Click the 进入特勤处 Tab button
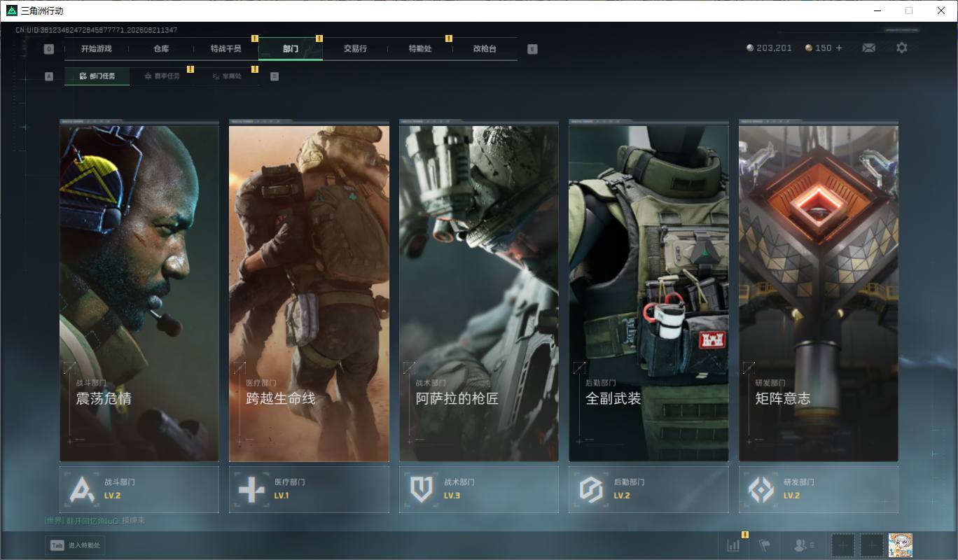 76,545
